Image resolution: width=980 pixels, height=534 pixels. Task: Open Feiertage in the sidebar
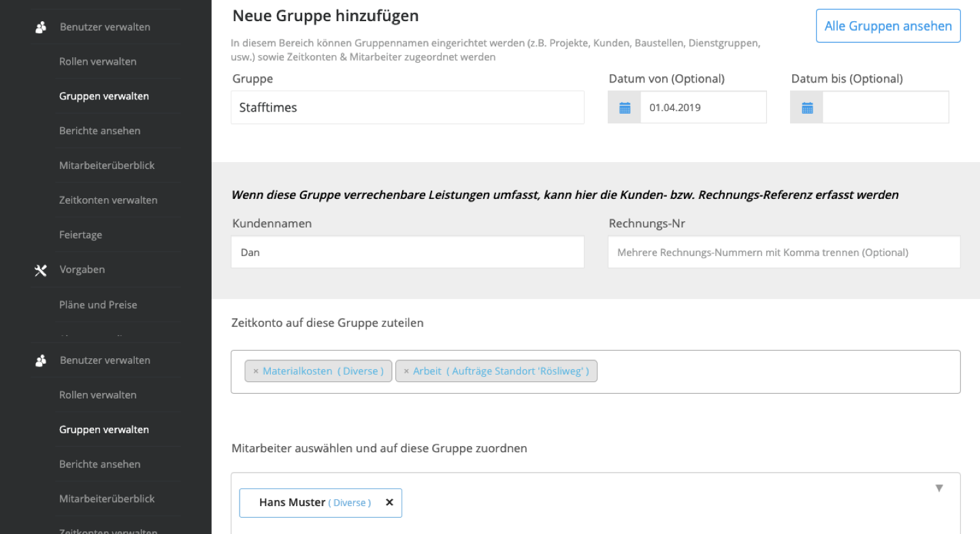point(80,235)
